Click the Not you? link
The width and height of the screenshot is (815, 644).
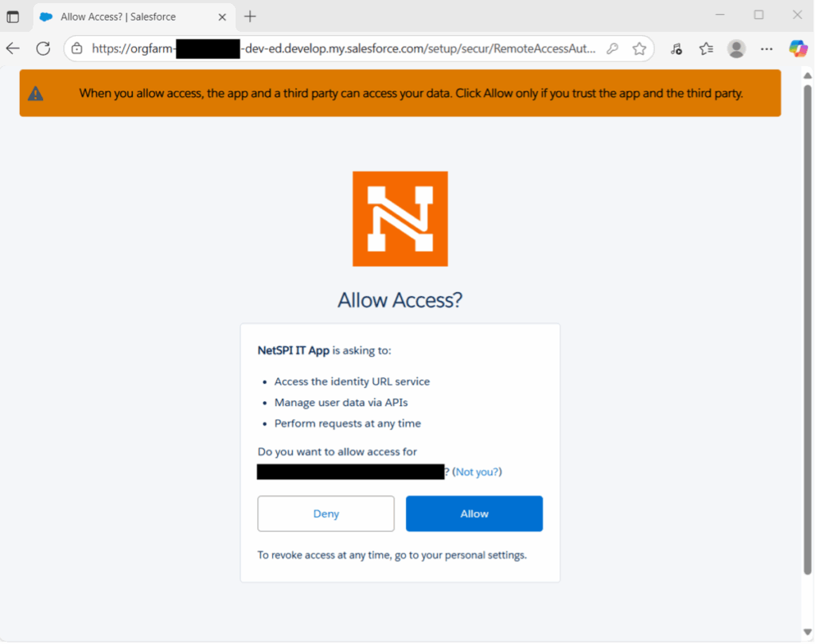478,472
